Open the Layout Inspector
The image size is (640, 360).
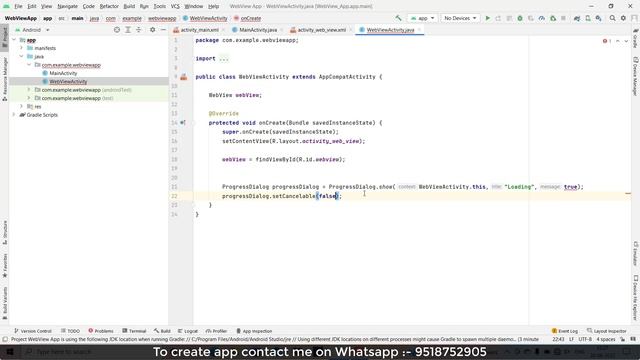607,331
